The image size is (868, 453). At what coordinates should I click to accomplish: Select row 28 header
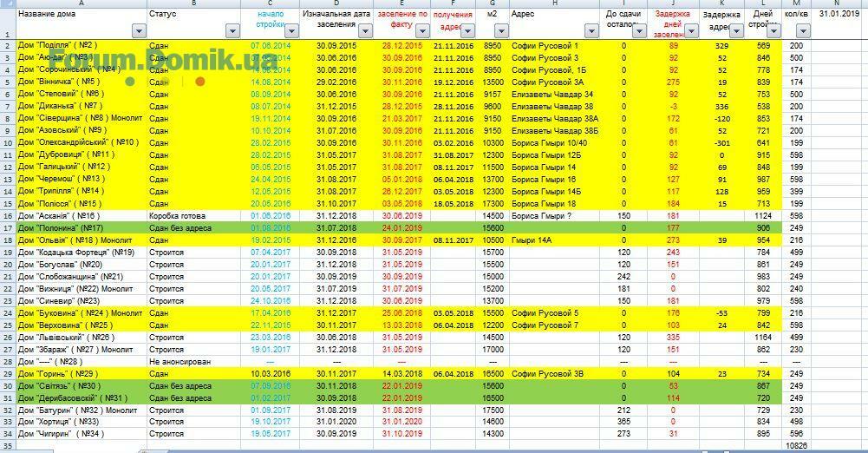tap(8, 362)
